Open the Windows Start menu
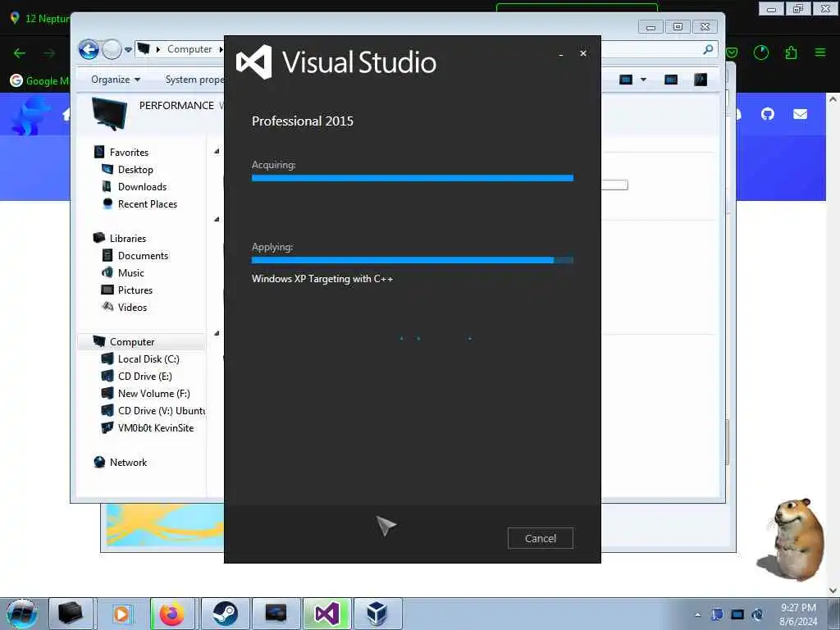Screen dimensions: 840x630 click(x=21, y=614)
